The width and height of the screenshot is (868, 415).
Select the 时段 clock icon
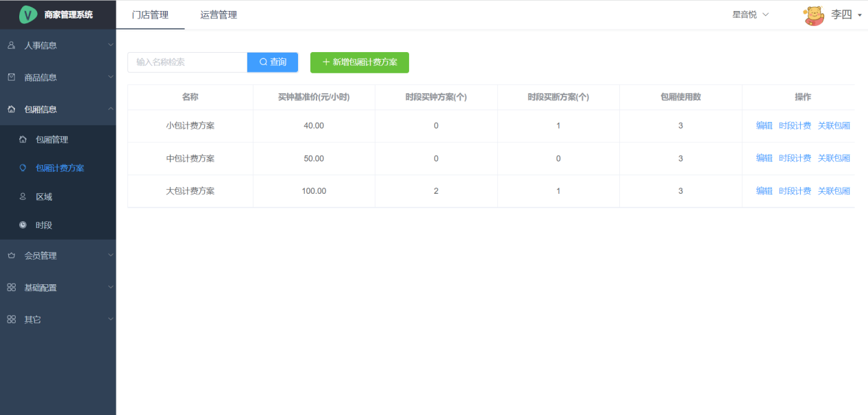[x=23, y=225]
